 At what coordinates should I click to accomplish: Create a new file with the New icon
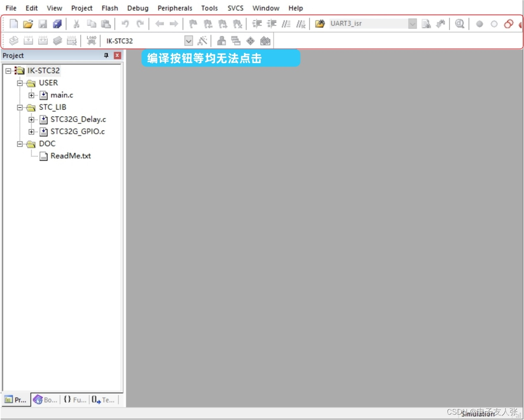[14, 24]
